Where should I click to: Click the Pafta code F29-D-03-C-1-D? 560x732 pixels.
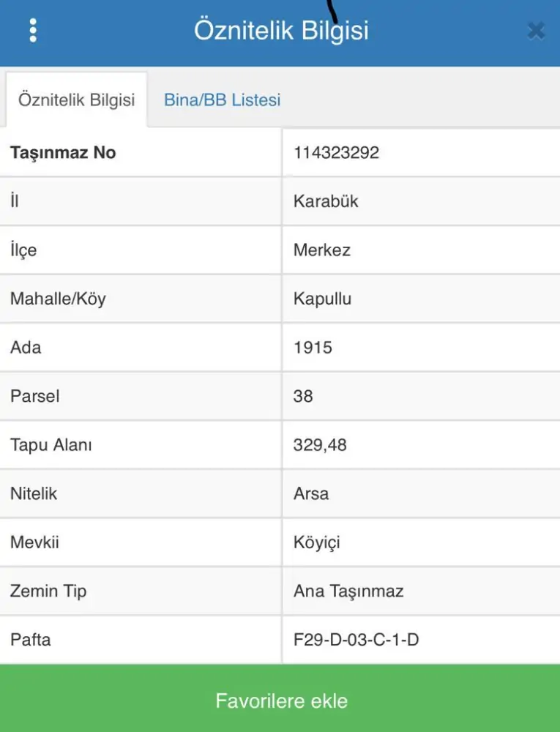[x=356, y=640]
